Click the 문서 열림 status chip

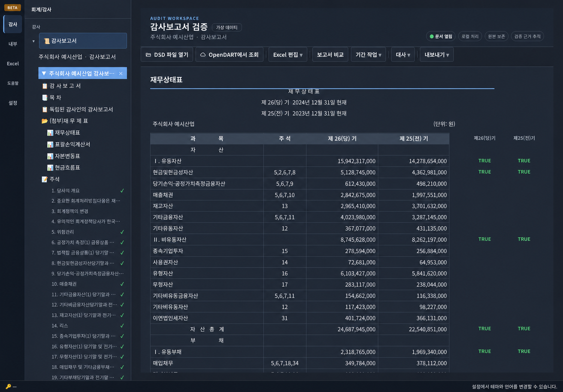441,36
